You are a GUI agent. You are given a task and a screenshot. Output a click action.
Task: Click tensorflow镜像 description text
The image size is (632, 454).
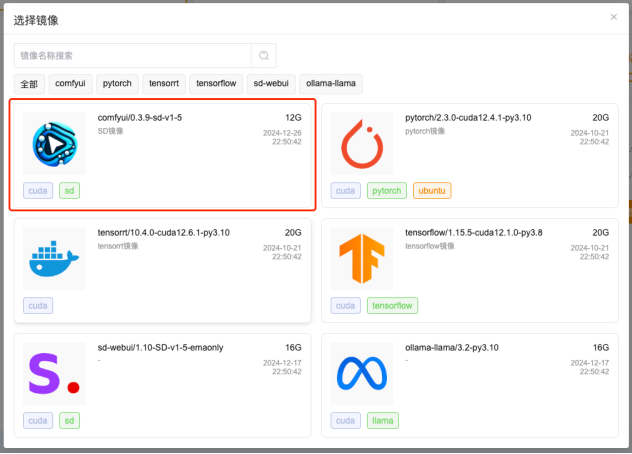[430, 246]
